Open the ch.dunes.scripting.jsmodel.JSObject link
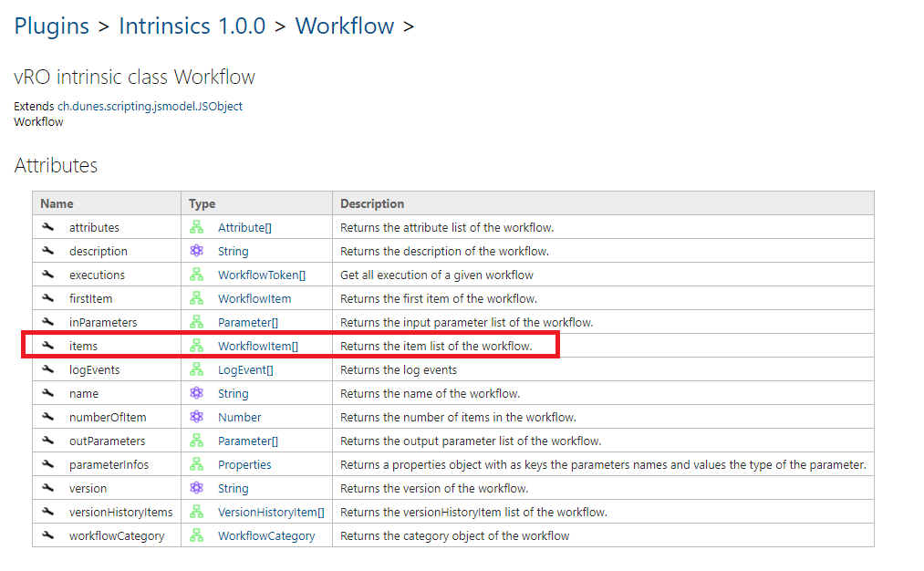This screenshot has height=571, width=924. tap(150, 106)
